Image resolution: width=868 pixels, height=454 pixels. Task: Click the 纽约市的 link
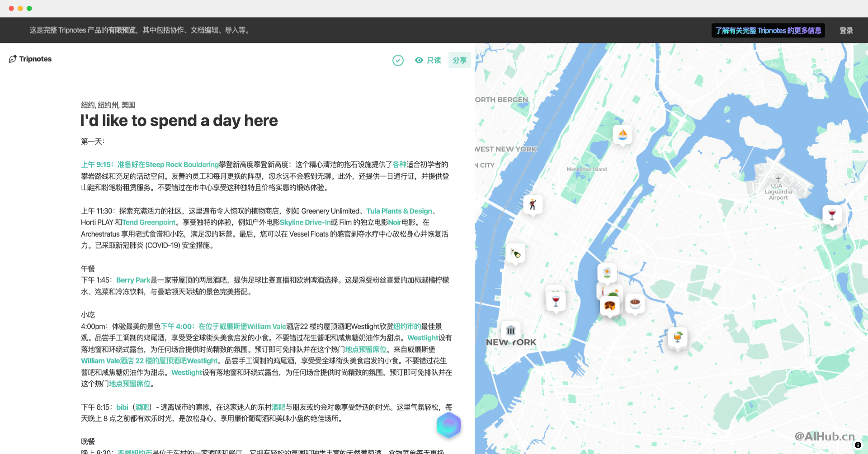click(407, 326)
